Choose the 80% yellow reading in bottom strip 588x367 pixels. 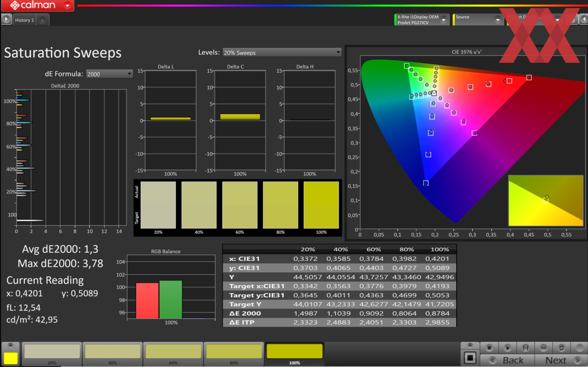pyautogui.click(x=234, y=354)
